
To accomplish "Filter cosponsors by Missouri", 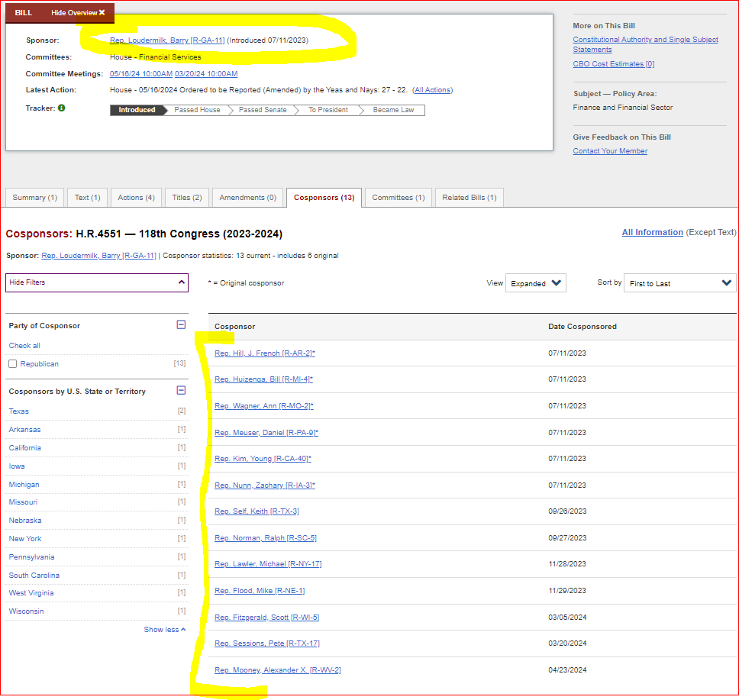I will point(23,502).
